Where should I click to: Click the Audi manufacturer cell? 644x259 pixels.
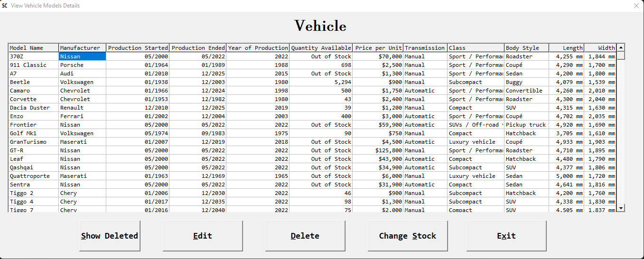(83, 74)
